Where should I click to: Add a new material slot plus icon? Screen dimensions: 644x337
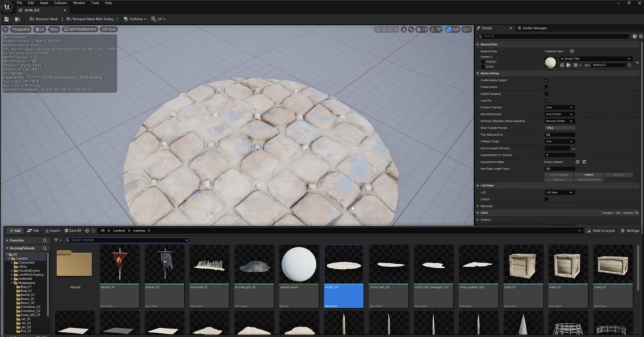pyautogui.click(x=572, y=51)
